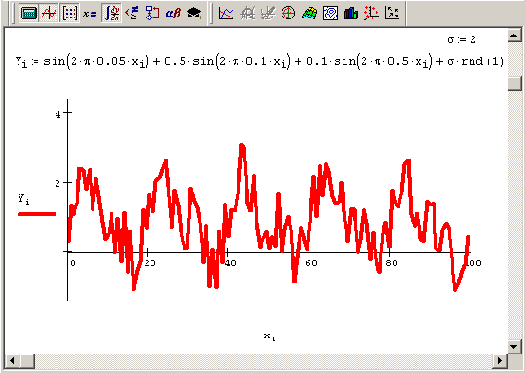The width and height of the screenshot is (526, 373).
Task: Click the Yi sine sum equation
Action: (260, 62)
